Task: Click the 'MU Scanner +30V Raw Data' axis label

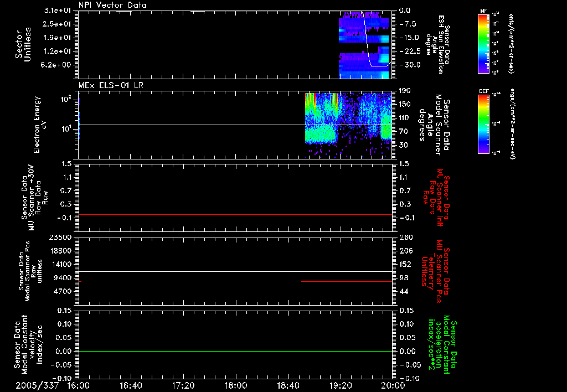Action: (34, 198)
